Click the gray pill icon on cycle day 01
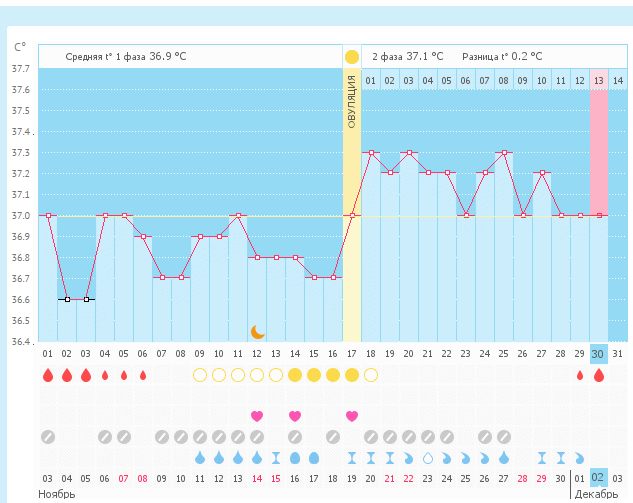This screenshot has height=503, width=633. click(x=47, y=437)
